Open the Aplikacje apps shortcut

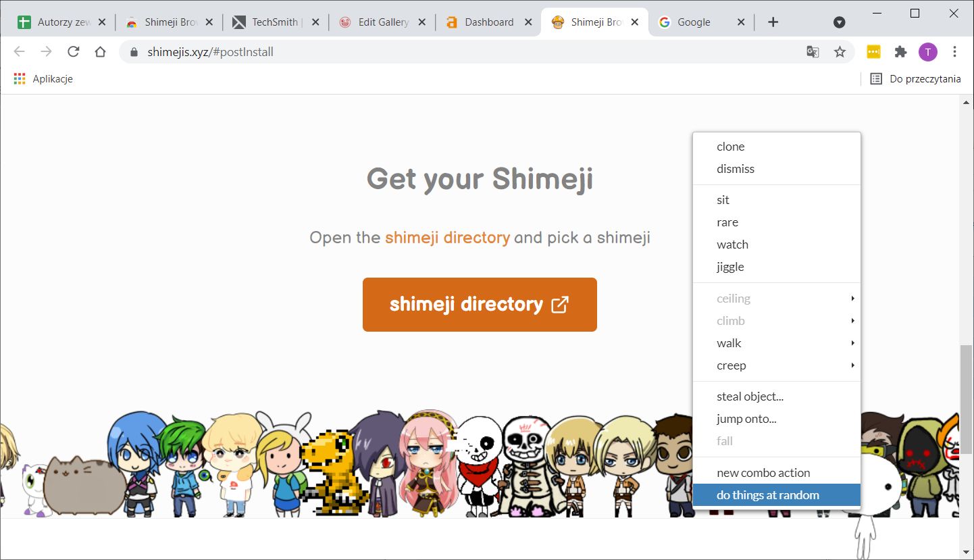pyautogui.click(x=43, y=79)
